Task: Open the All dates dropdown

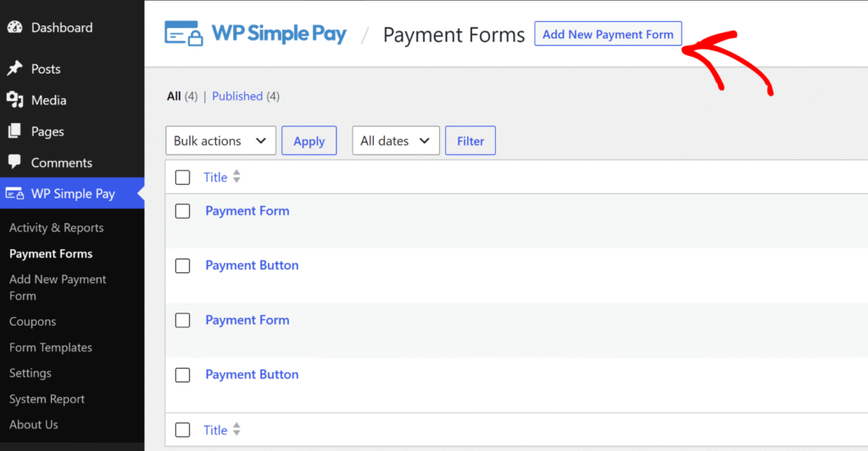Action: (x=396, y=141)
